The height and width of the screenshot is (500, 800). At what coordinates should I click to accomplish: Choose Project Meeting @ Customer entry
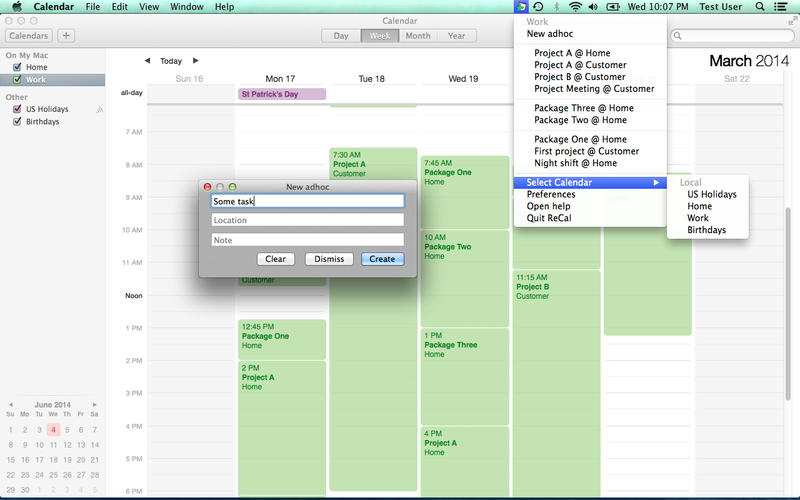590,89
